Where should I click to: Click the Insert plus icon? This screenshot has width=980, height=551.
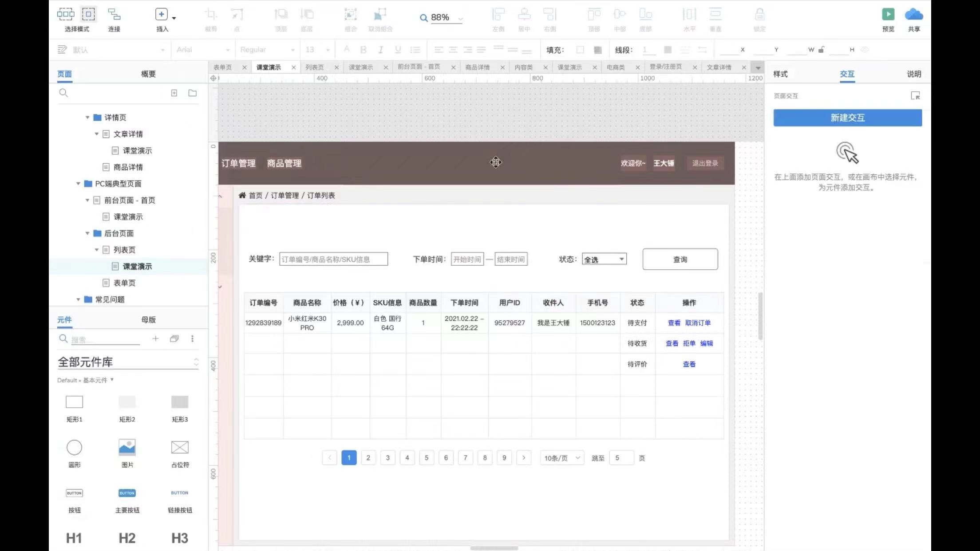161,15
